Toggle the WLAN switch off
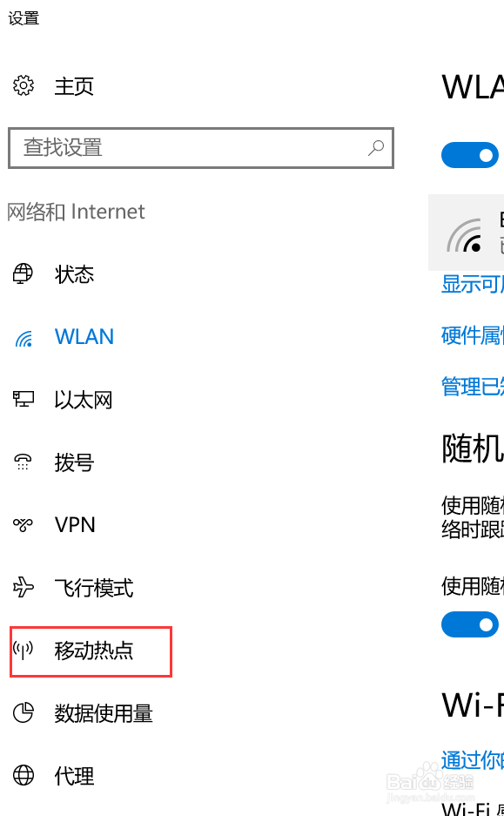Image resolution: width=504 pixels, height=816 pixels. click(470, 155)
